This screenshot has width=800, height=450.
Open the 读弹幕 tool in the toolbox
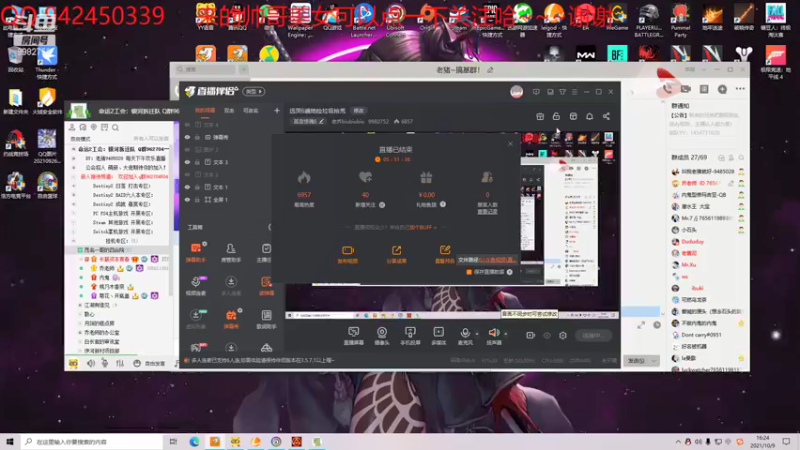click(x=266, y=286)
